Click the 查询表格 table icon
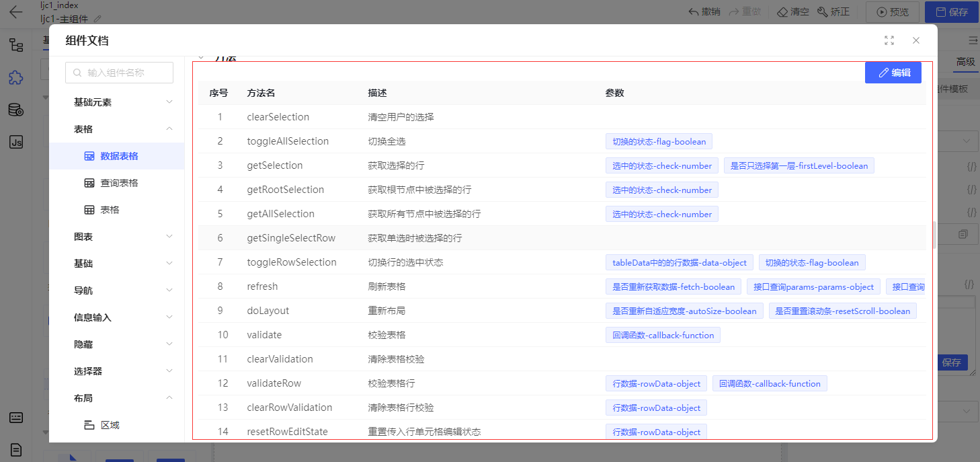The image size is (980, 462). 89,183
